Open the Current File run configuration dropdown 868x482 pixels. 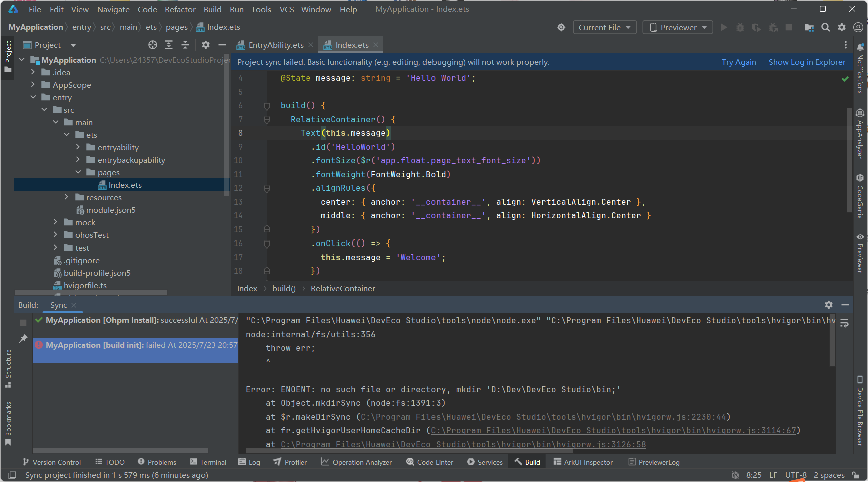[x=605, y=27]
